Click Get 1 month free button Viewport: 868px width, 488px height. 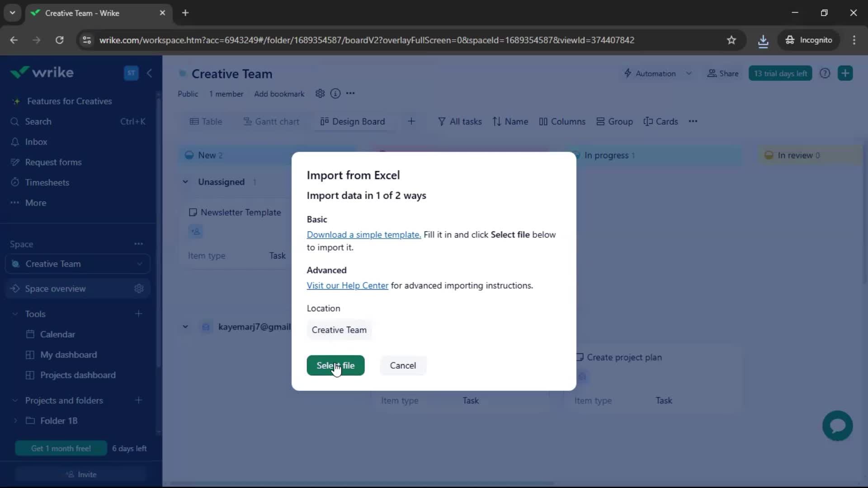click(61, 448)
